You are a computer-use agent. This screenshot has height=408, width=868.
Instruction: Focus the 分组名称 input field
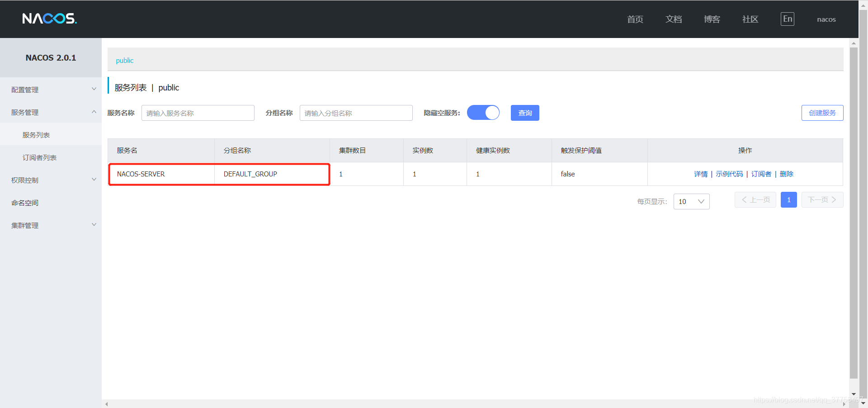click(x=356, y=113)
